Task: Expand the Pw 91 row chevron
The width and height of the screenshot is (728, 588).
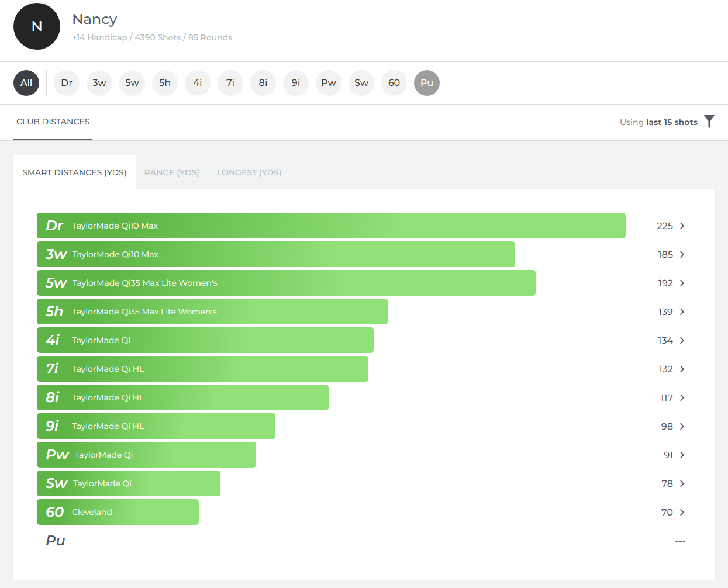Action: [x=682, y=455]
